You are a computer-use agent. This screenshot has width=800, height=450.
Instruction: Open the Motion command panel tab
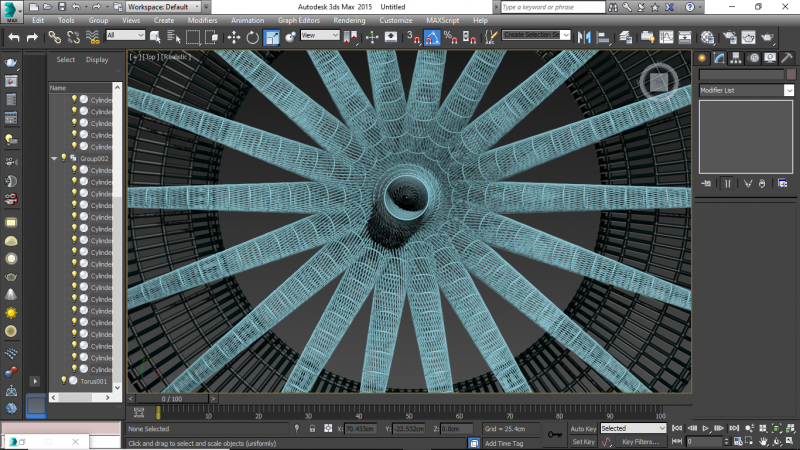coord(754,58)
